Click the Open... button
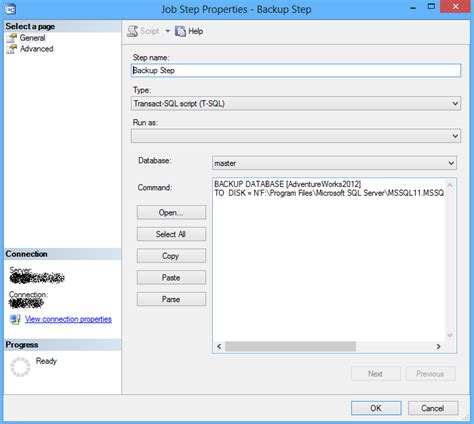The width and height of the screenshot is (474, 424). (171, 212)
